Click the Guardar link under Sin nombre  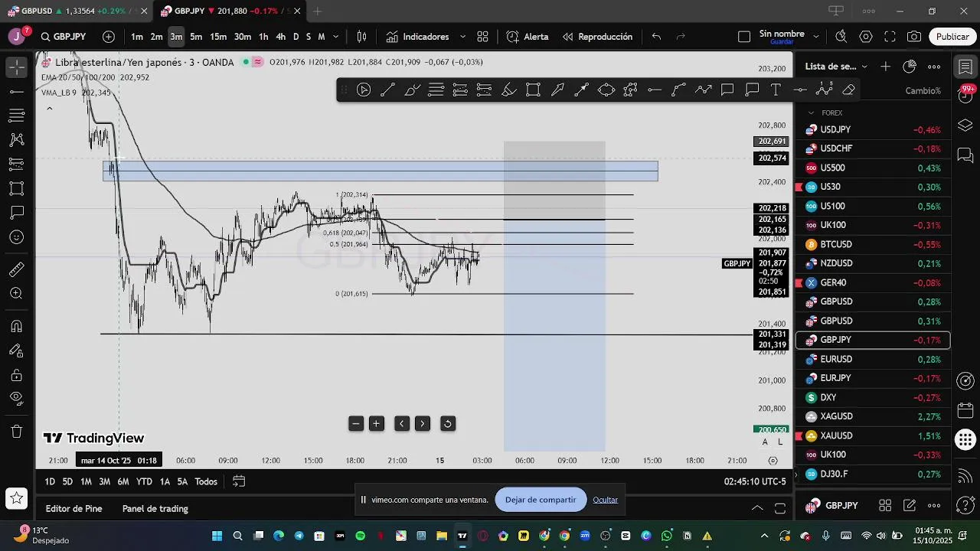coord(782,42)
